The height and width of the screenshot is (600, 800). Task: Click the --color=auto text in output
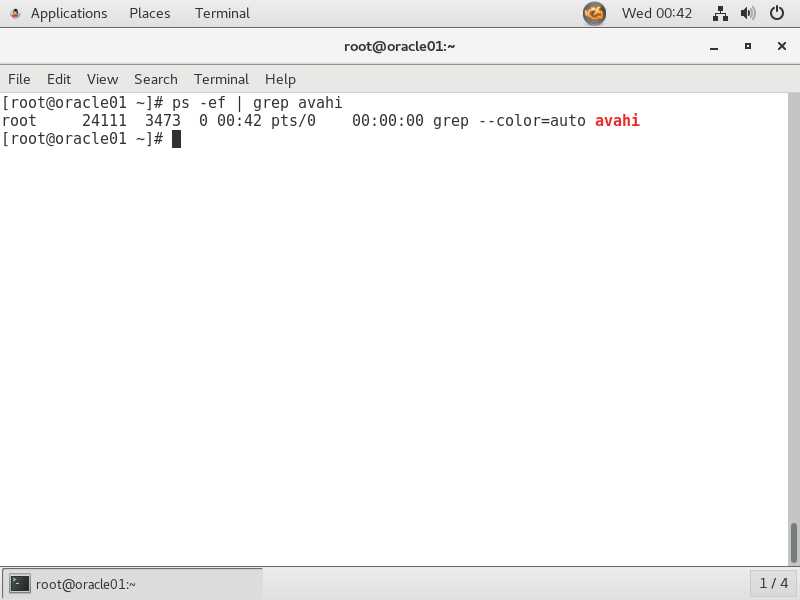tap(532, 121)
